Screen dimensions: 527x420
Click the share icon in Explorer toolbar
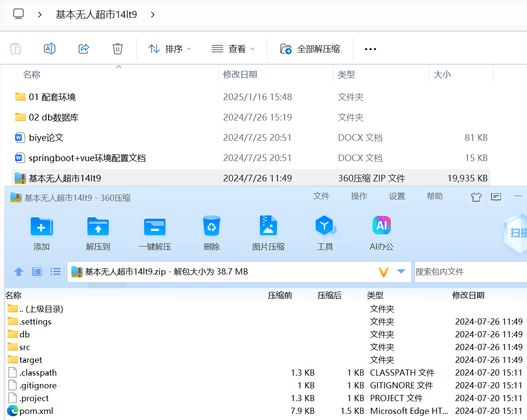[83, 48]
